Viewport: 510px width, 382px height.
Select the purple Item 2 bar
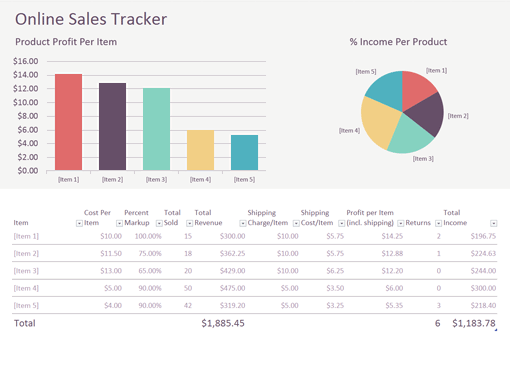tap(112, 127)
